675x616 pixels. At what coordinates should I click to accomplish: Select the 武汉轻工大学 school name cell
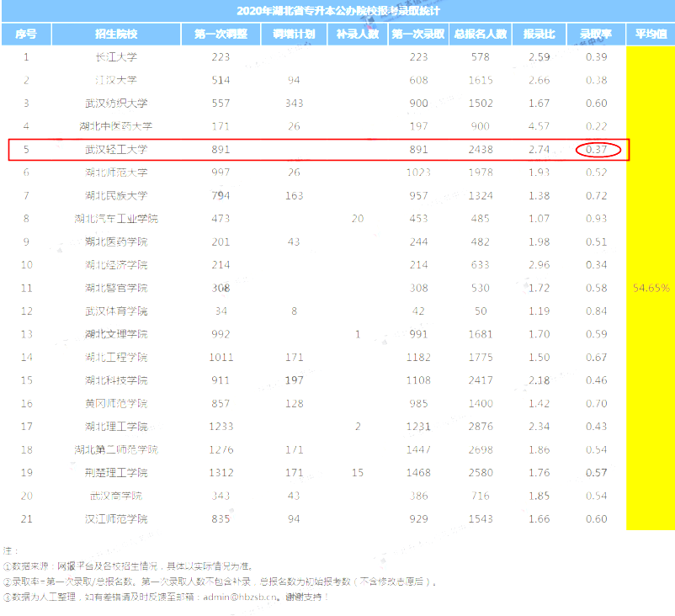click(116, 150)
